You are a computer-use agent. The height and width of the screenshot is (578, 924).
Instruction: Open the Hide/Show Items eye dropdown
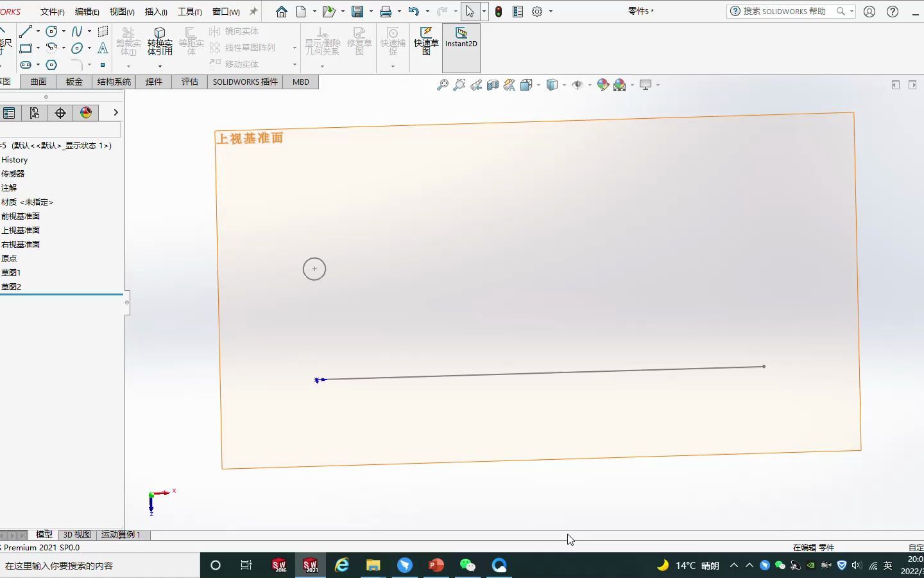point(588,84)
